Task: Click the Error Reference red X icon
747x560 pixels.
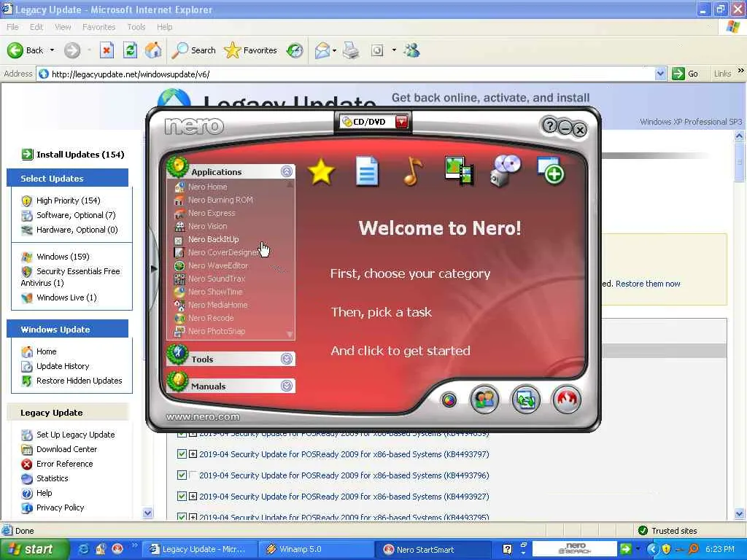Action: pyautogui.click(x=27, y=464)
